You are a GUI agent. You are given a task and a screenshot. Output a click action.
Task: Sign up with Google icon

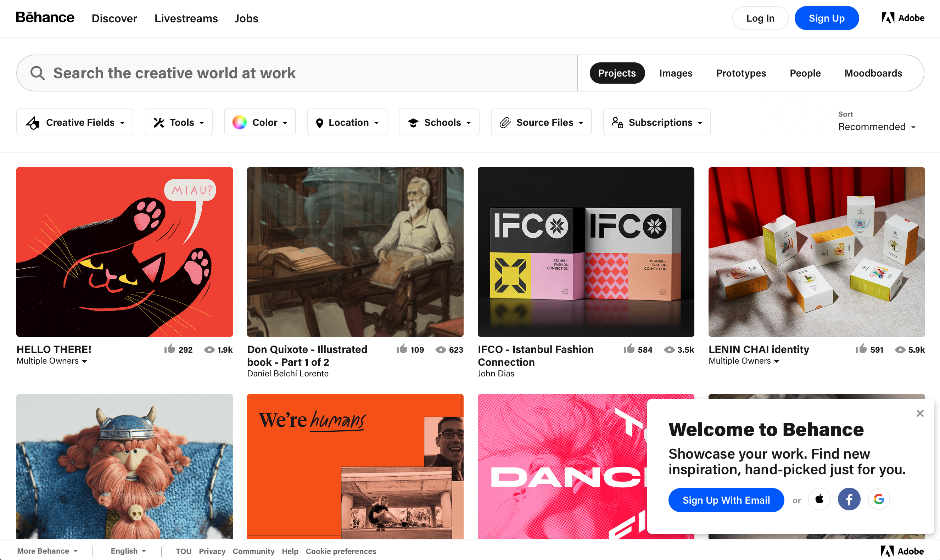[878, 500]
